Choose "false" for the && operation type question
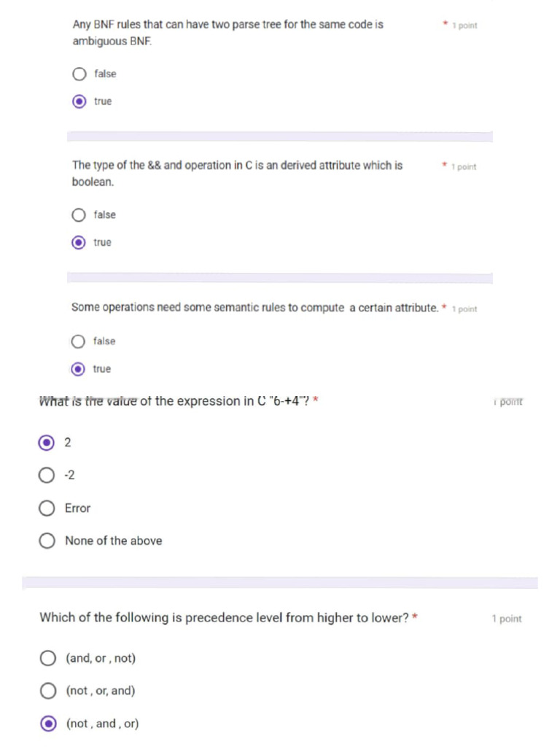The image size is (560, 747). pyautogui.click(x=79, y=214)
